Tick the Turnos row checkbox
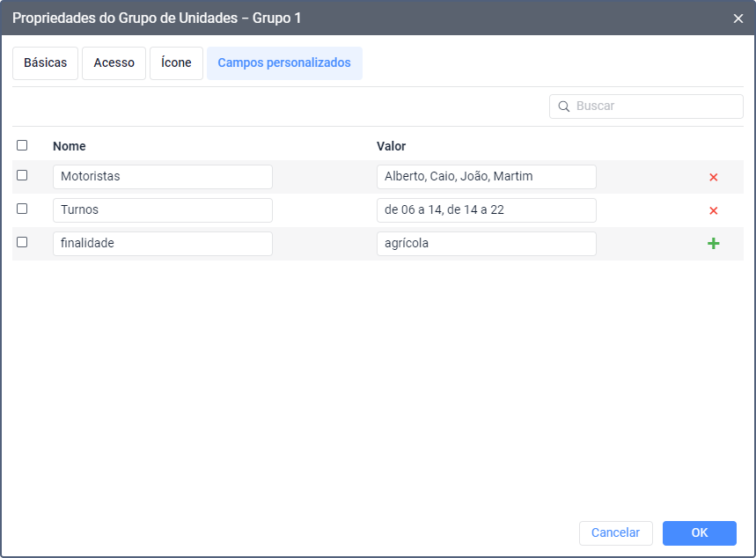This screenshot has width=756, height=558. coord(22,209)
